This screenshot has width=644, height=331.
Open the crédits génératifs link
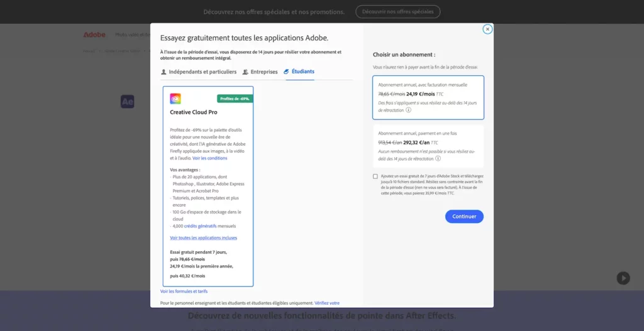(x=201, y=226)
